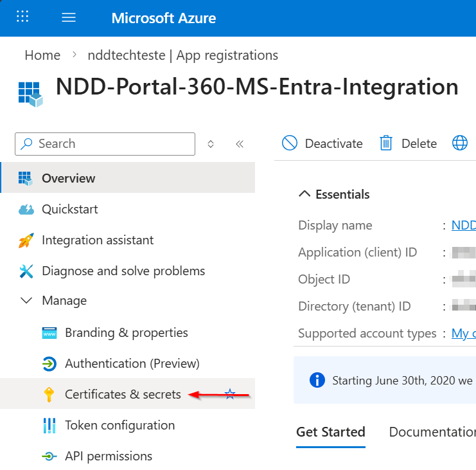
Task: Open the Azure app launcher grid icon
Action: tap(22, 17)
